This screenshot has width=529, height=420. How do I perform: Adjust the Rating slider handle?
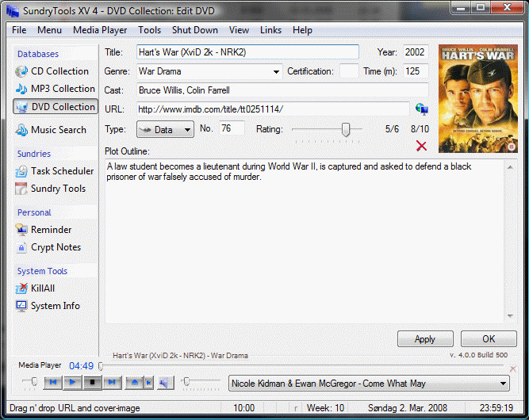(x=346, y=129)
